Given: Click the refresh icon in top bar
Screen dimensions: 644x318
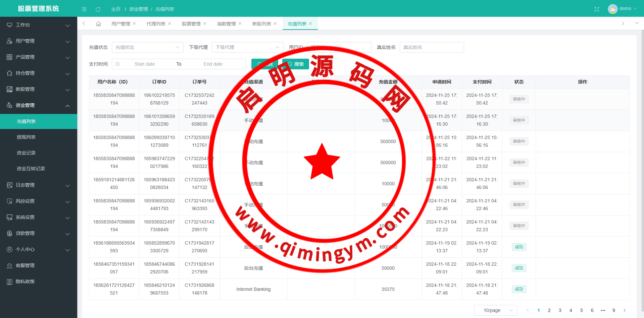Looking at the screenshot, I should (98, 9).
